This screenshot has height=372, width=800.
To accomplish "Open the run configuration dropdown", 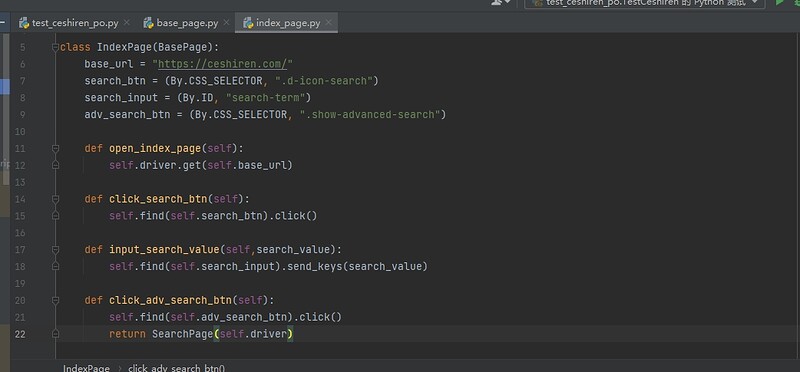I will 645,3.
